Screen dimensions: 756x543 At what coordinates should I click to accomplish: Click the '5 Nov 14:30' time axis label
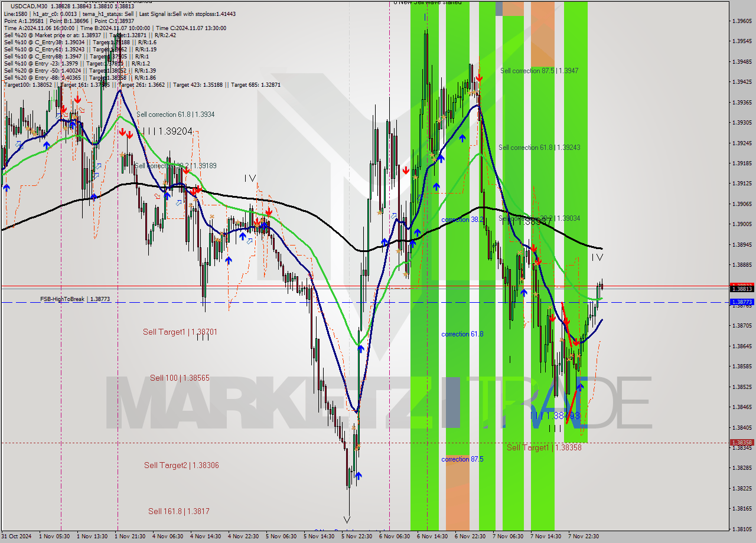coord(320,537)
